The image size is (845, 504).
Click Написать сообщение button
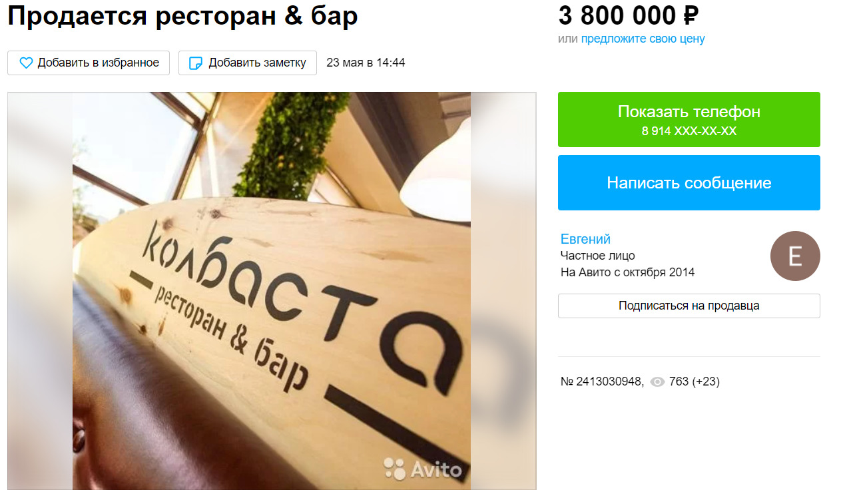pos(689,183)
